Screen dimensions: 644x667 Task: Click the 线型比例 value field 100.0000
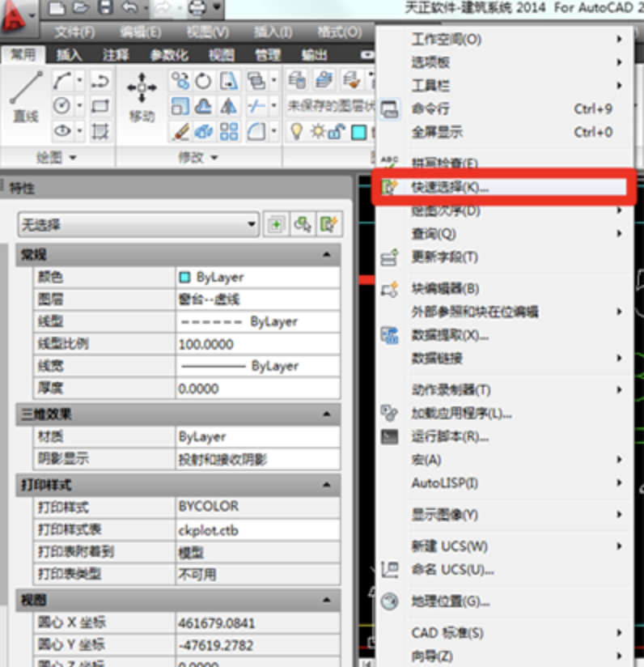257,344
